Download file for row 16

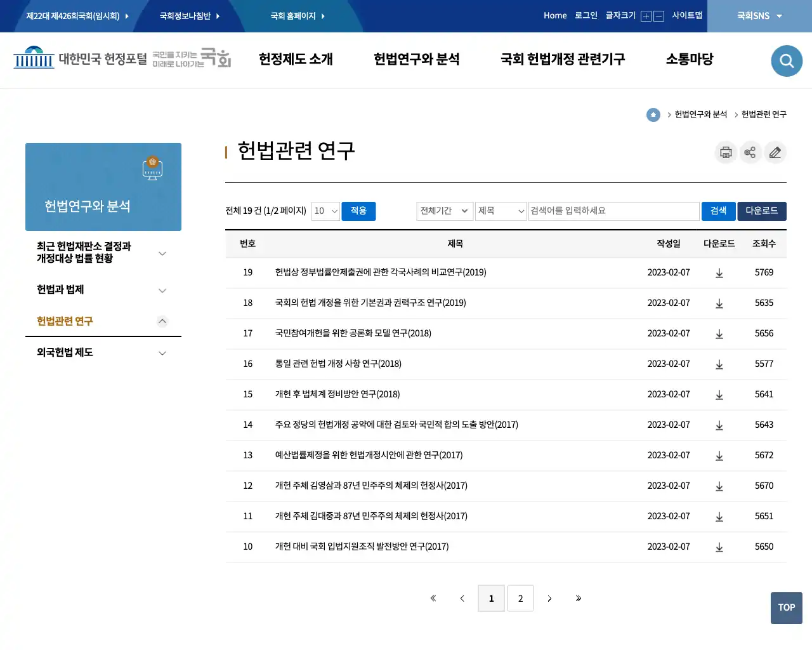click(719, 364)
